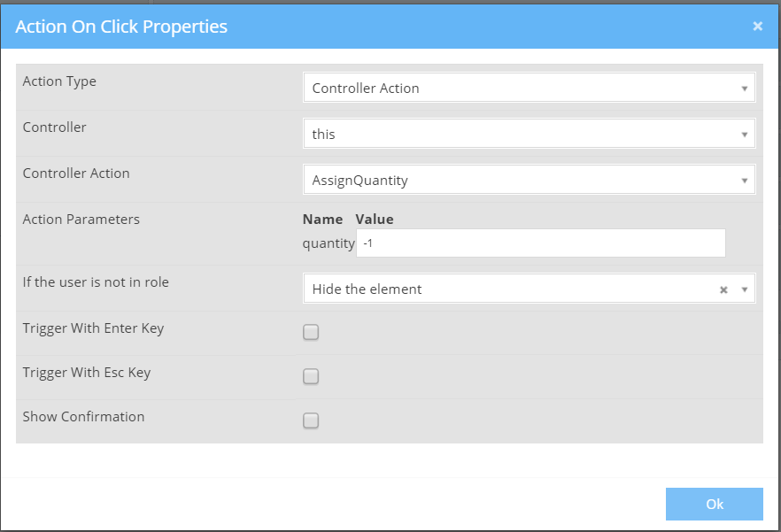
Task: Click the 'If the user is not in role' label
Action: (x=96, y=282)
